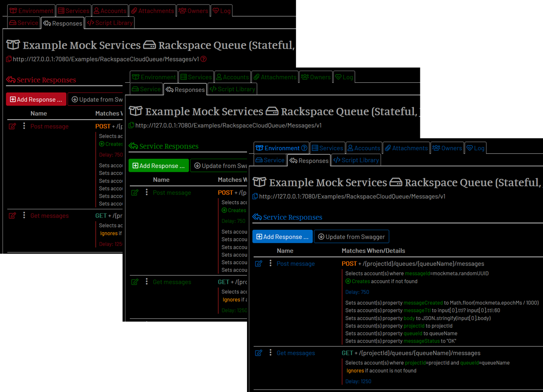Image resolution: width=543 pixels, height=392 pixels.
Task: Edit Post message response in red window
Action: point(12,127)
